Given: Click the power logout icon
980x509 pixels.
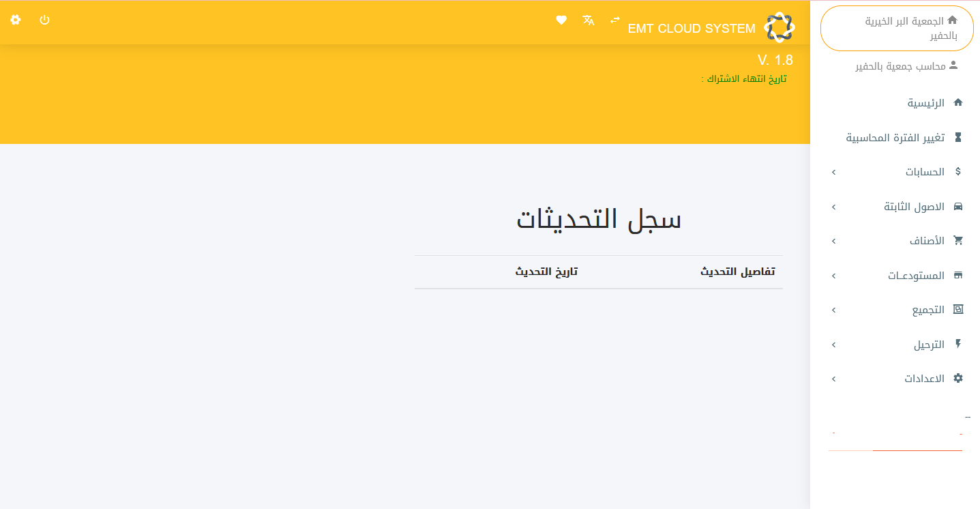Looking at the screenshot, I should click(x=44, y=20).
